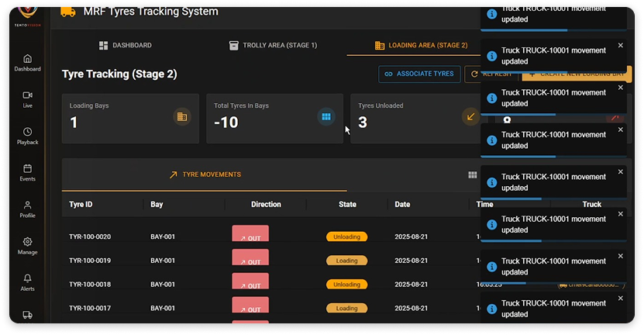Open Alerts bell in sidebar
This screenshot has width=644, height=335.
27,281
